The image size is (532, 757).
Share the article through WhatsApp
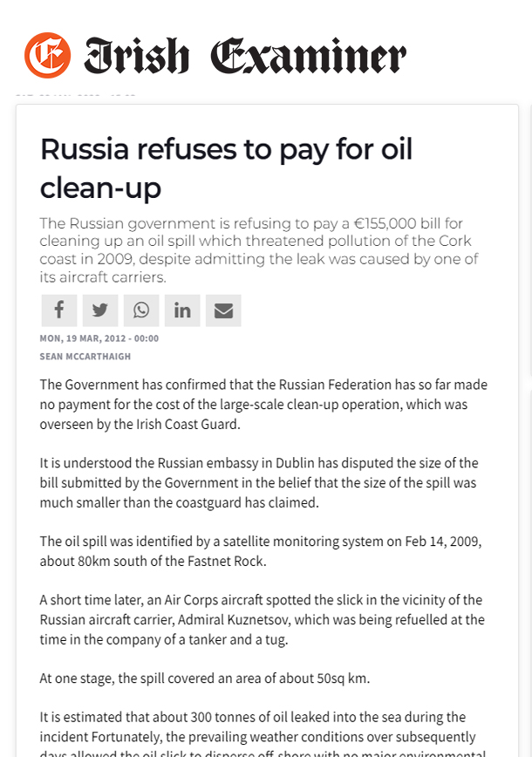tap(141, 310)
